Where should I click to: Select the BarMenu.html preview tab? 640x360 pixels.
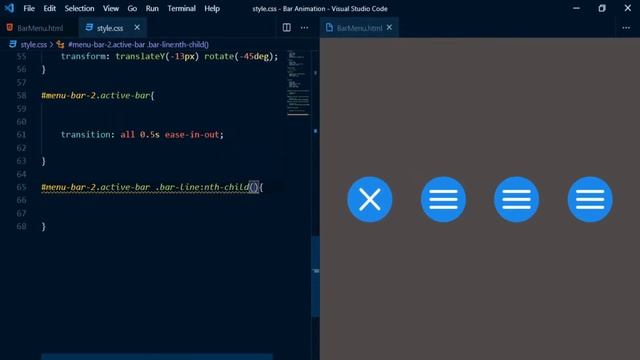click(x=359, y=28)
